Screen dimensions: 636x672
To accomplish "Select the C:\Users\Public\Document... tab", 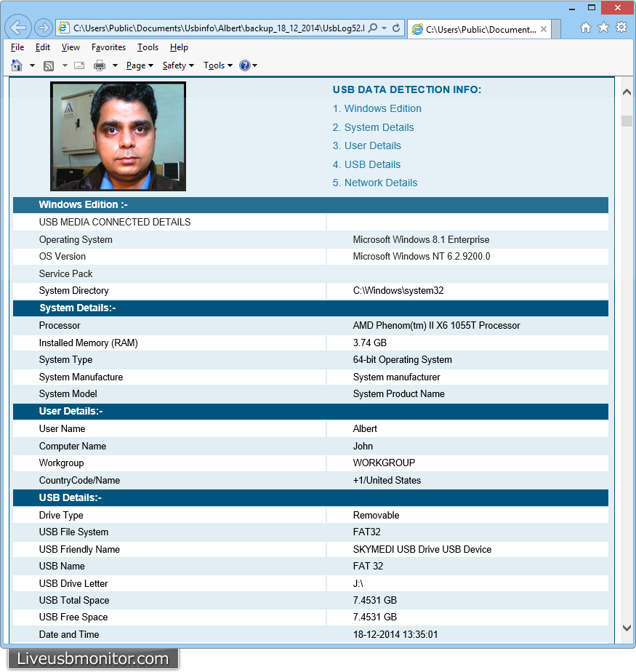I will pos(479,29).
